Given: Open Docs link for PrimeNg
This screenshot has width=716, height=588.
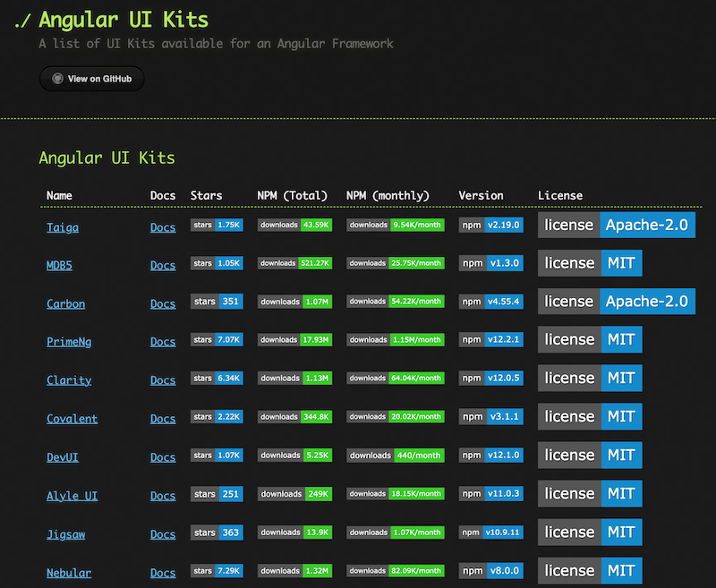Looking at the screenshot, I should coord(163,342).
